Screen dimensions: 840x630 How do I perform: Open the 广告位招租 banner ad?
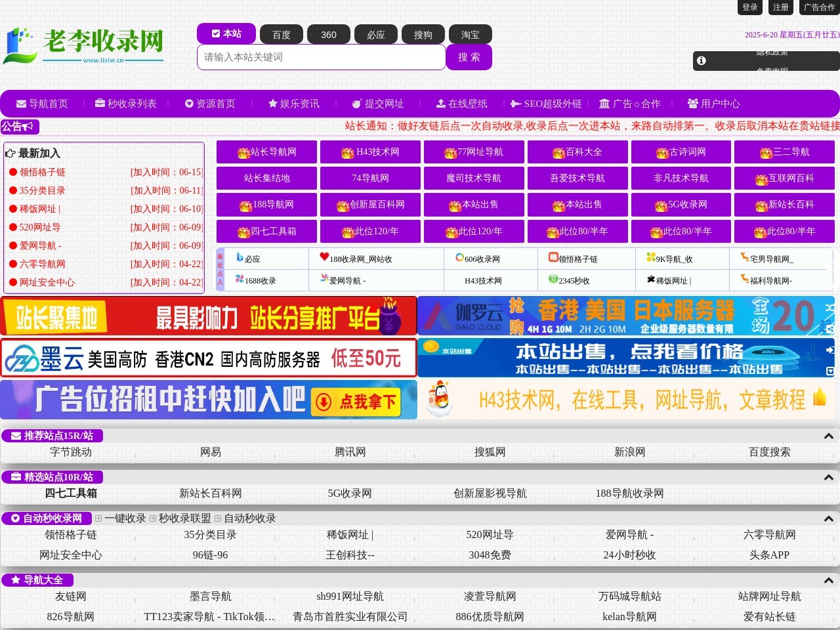click(209, 400)
